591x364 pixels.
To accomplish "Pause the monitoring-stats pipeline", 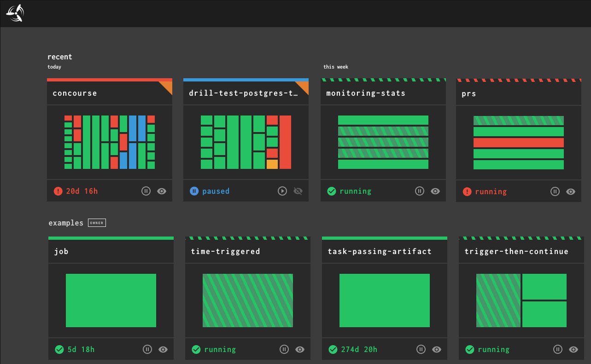I will (419, 191).
